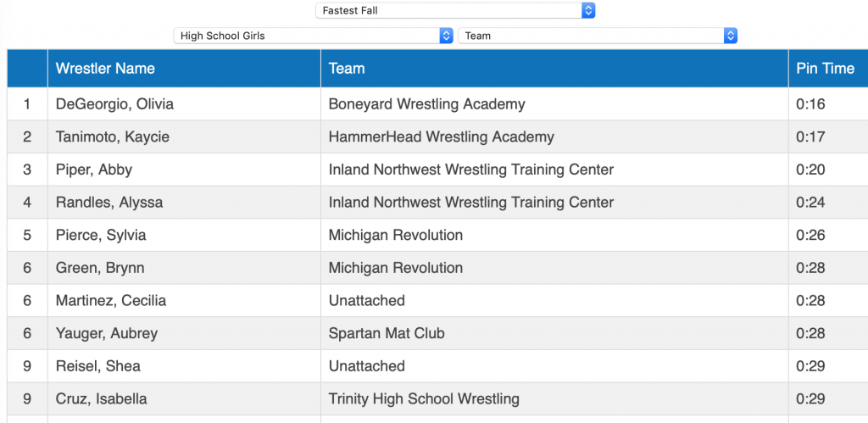Select Martinez, Cecilia wrestler name
This screenshot has width=868, height=423.
click(111, 301)
